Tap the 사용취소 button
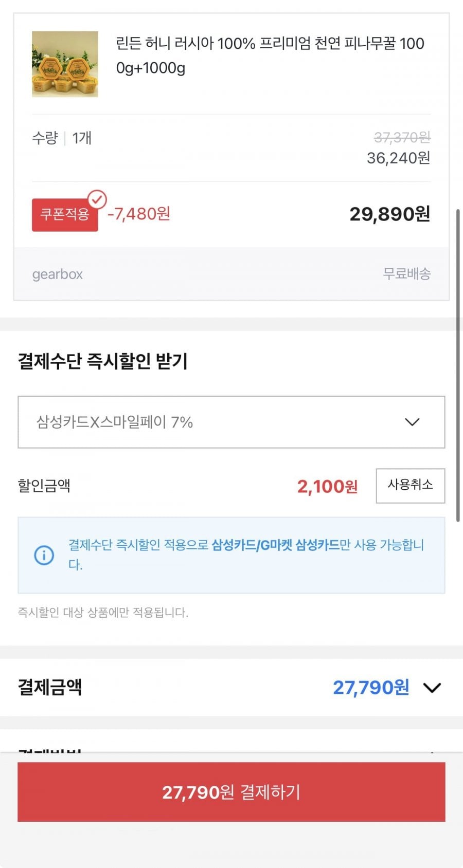This screenshot has height=868, width=463. pyautogui.click(x=410, y=485)
